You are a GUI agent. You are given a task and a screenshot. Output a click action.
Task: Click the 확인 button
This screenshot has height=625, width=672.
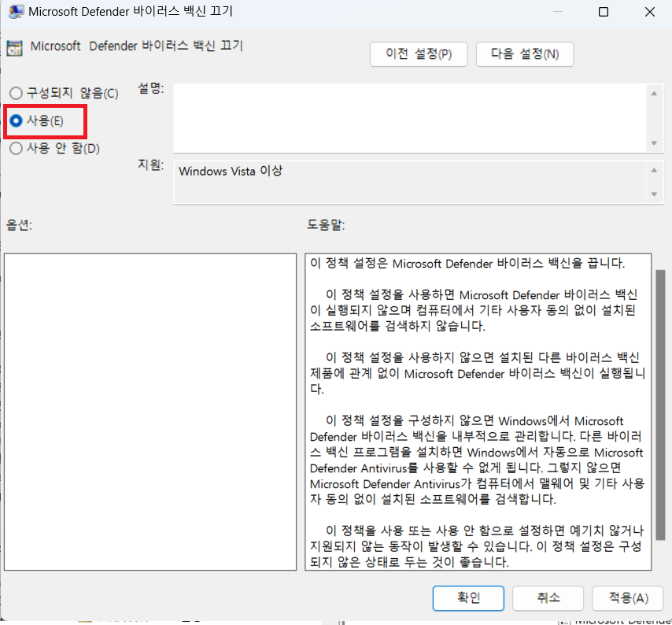point(468,598)
